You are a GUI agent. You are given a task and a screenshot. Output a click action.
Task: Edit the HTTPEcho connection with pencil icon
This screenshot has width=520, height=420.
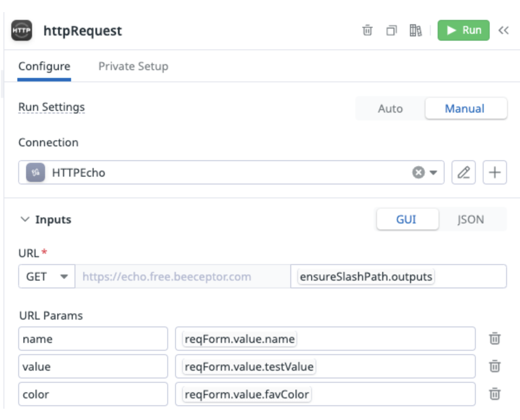pos(464,172)
